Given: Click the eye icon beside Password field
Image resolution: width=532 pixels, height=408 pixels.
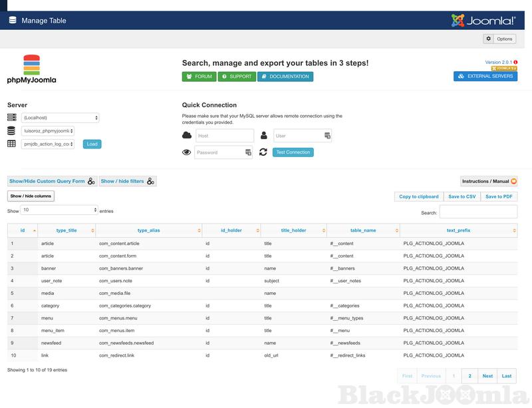Looking at the screenshot, I should pyautogui.click(x=187, y=152).
